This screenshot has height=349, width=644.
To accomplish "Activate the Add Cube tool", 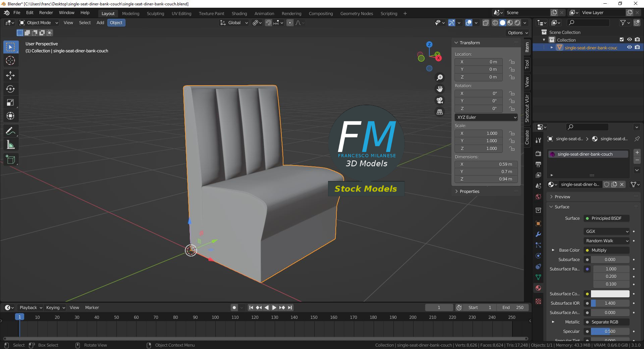I will pyautogui.click(x=10, y=160).
